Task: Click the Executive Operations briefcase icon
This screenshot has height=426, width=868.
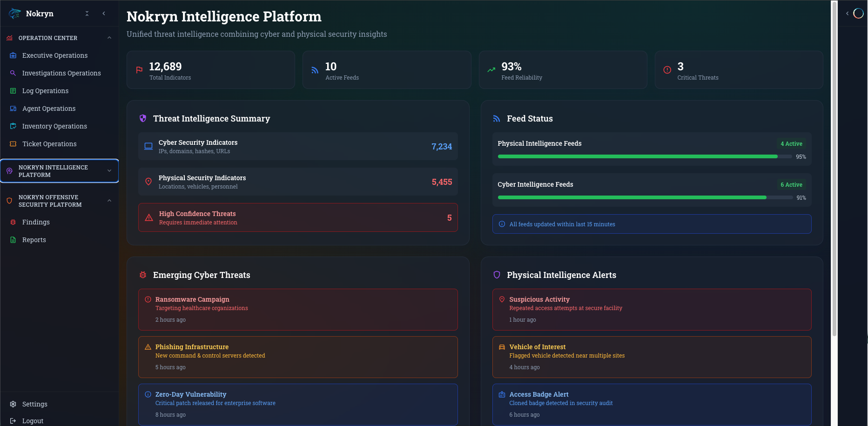Action: point(13,55)
